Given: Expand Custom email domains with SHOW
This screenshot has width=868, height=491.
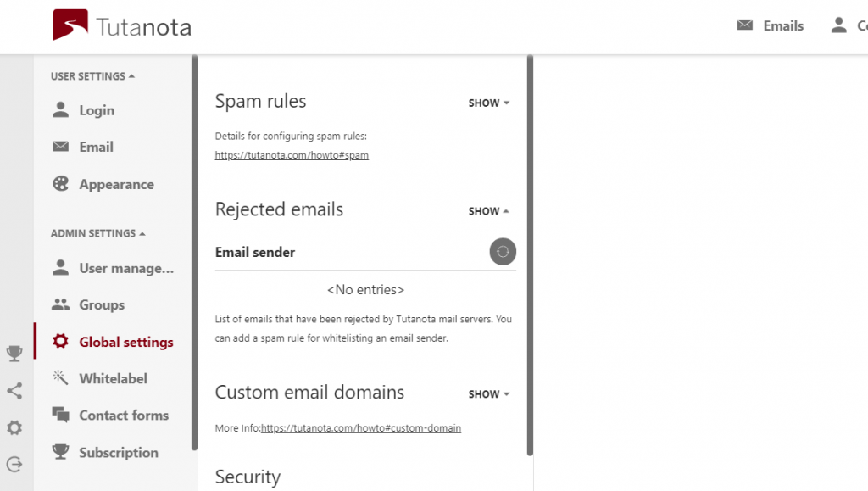Looking at the screenshot, I should 489,394.
